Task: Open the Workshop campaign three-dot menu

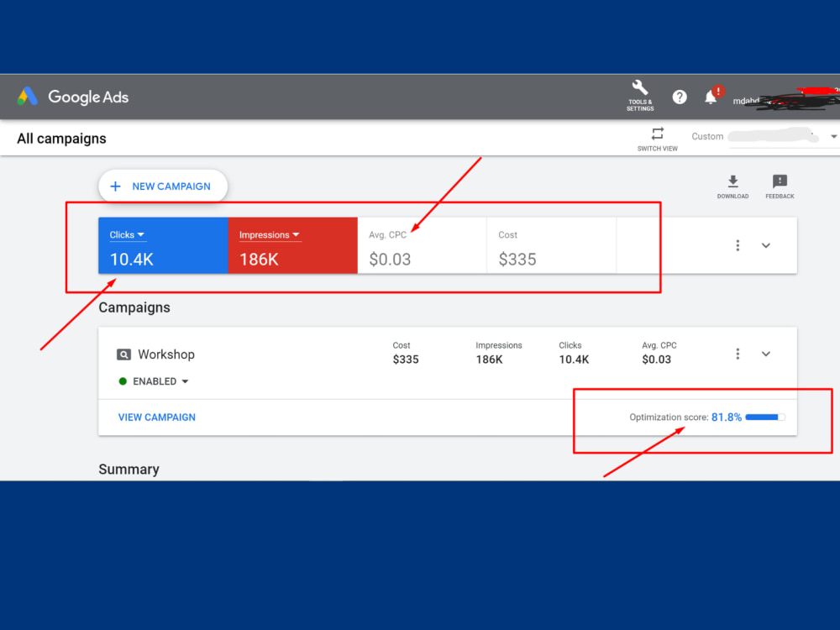Action: [x=738, y=354]
